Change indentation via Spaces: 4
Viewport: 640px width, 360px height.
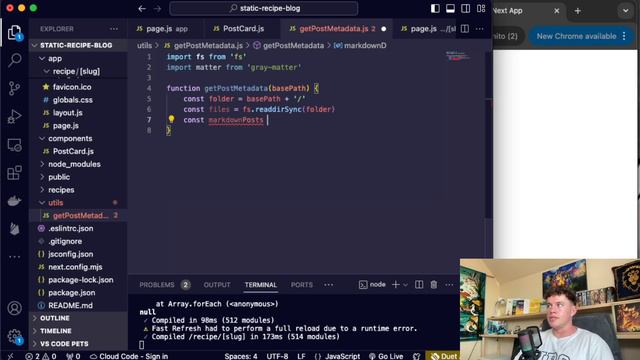pos(241,356)
